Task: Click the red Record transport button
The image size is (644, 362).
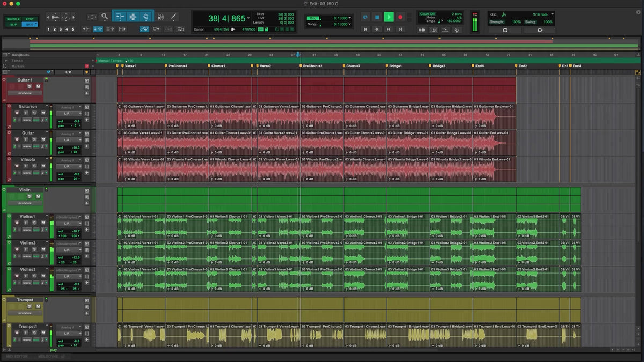Action: coord(400,17)
